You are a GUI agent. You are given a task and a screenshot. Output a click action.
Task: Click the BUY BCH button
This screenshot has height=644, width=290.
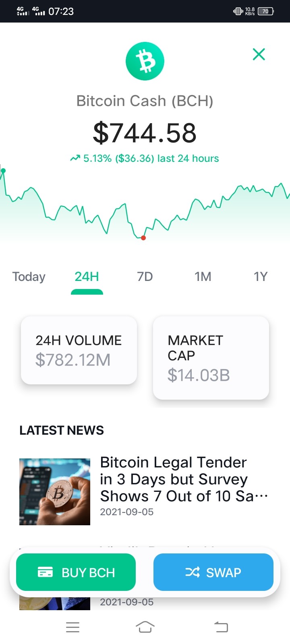[76, 572]
